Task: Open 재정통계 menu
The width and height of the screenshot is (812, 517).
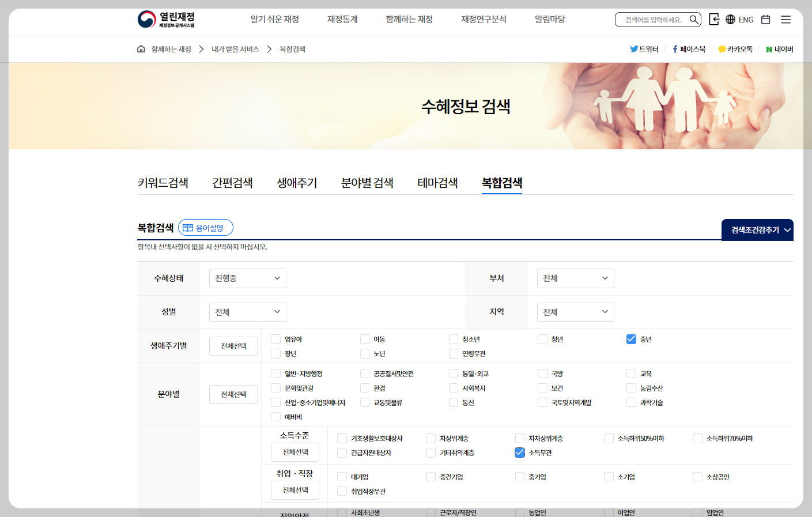Action: (342, 20)
